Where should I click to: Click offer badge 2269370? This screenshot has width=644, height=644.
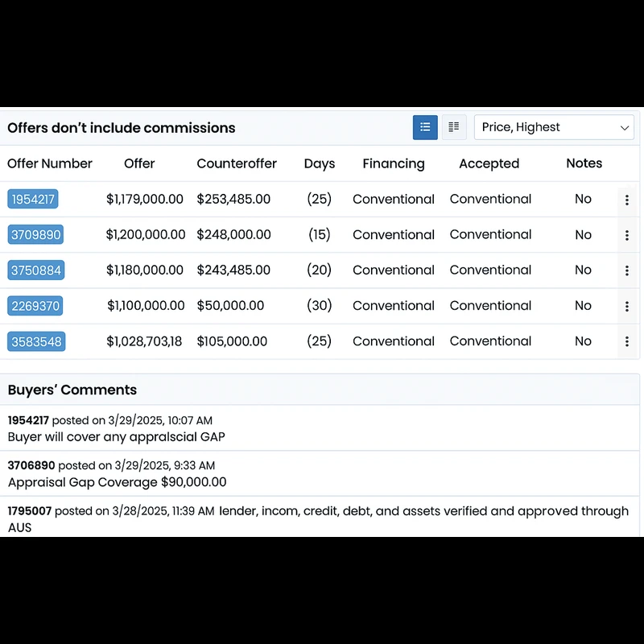[35, 306]
